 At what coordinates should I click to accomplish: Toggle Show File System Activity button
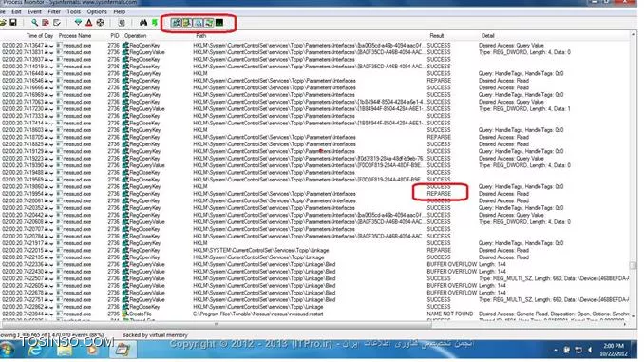coord(187,23)
